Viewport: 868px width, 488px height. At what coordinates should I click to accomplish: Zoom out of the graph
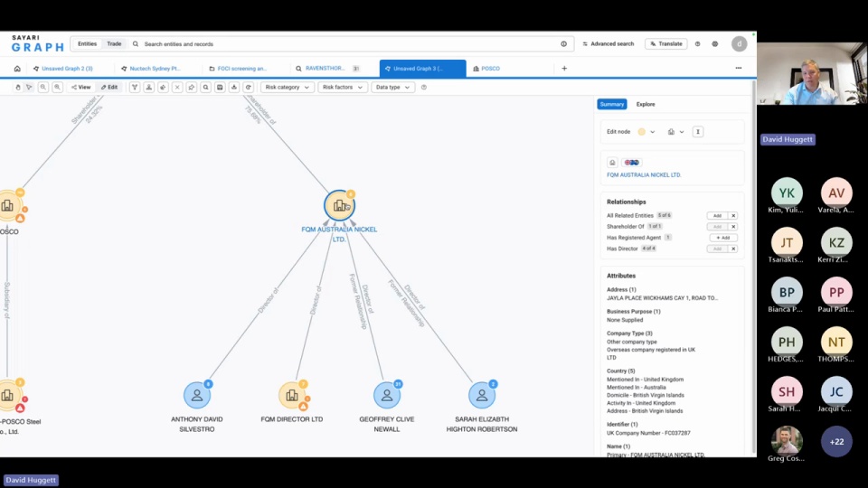pyautogui.click(x=43, y=88)
